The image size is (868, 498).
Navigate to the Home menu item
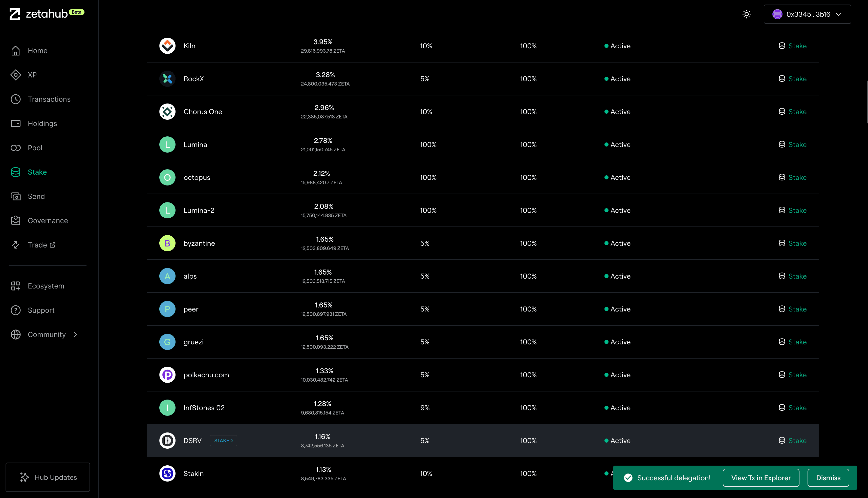[x=38, y=51]
